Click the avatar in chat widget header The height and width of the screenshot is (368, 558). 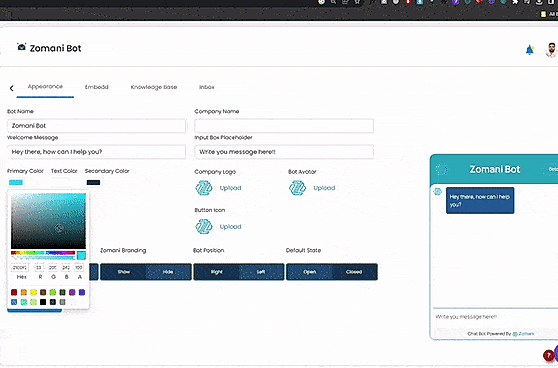pyautogui.click(x=442, y=169)
